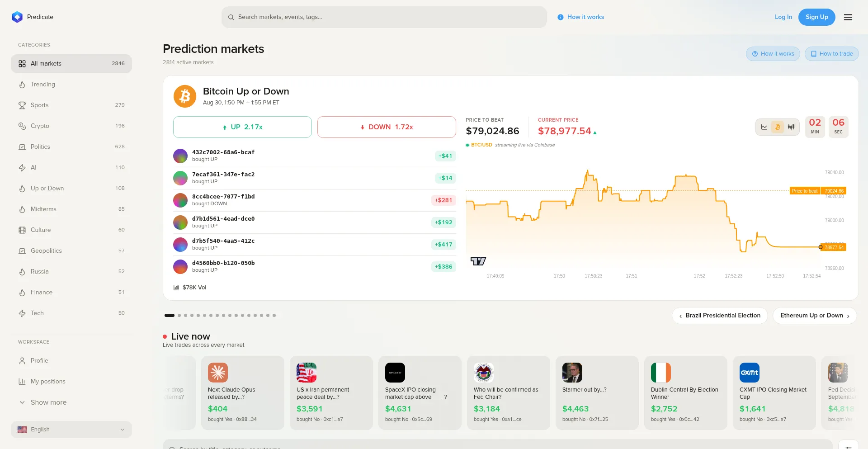Image resolution: width=868 pixels, height=449 pixels.
Task: Open the Midterms category
Action: (x=71, y=209)
